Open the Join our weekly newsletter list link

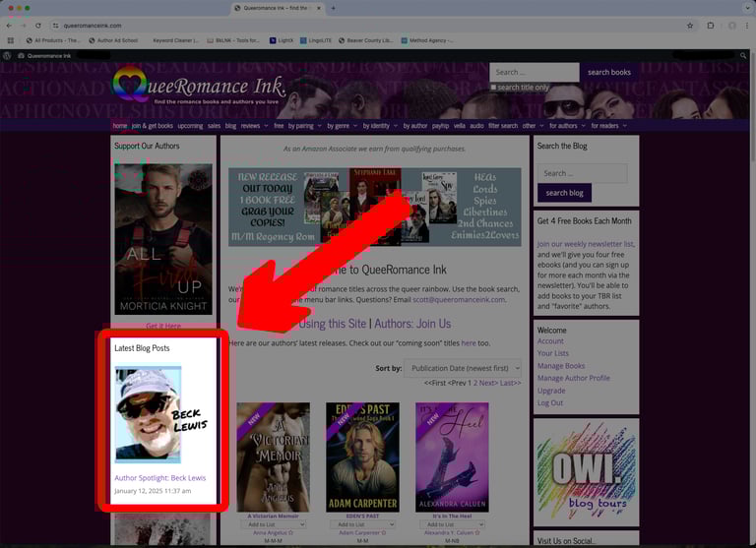click(x=586, y=244)
